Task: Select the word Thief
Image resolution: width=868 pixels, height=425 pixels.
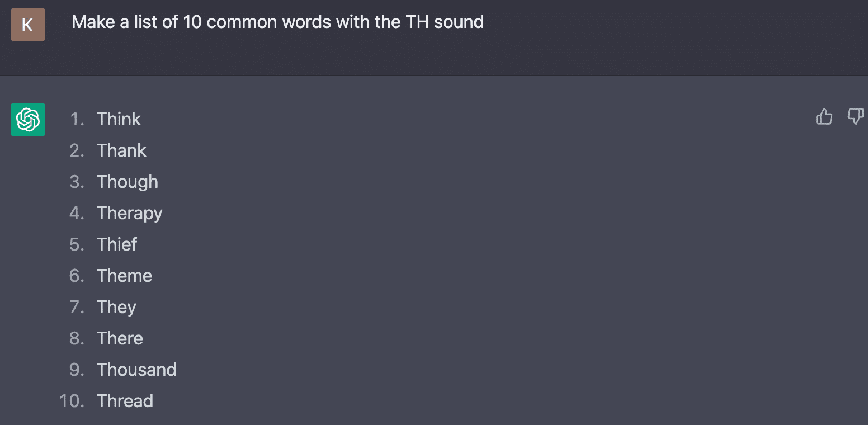Action: (x=117, y=244)
